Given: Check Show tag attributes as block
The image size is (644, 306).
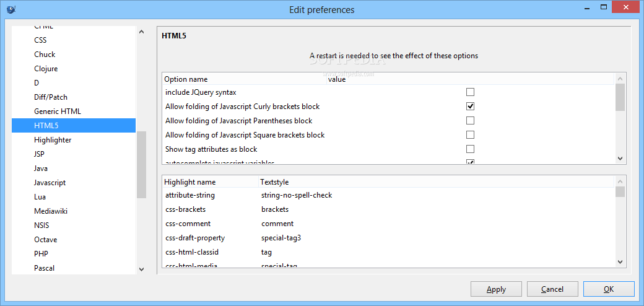Looking at the screenshot, I should (x=470, y=149).
